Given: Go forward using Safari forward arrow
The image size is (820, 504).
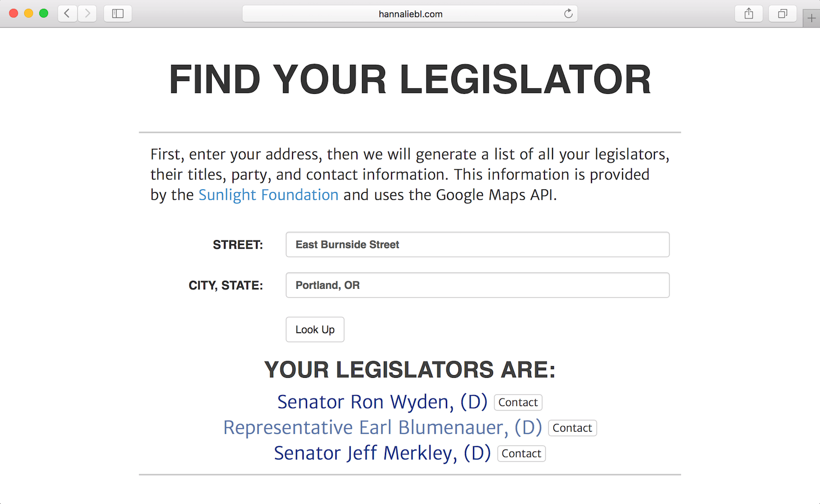Looking at the screenshot, I should (87, 13).
